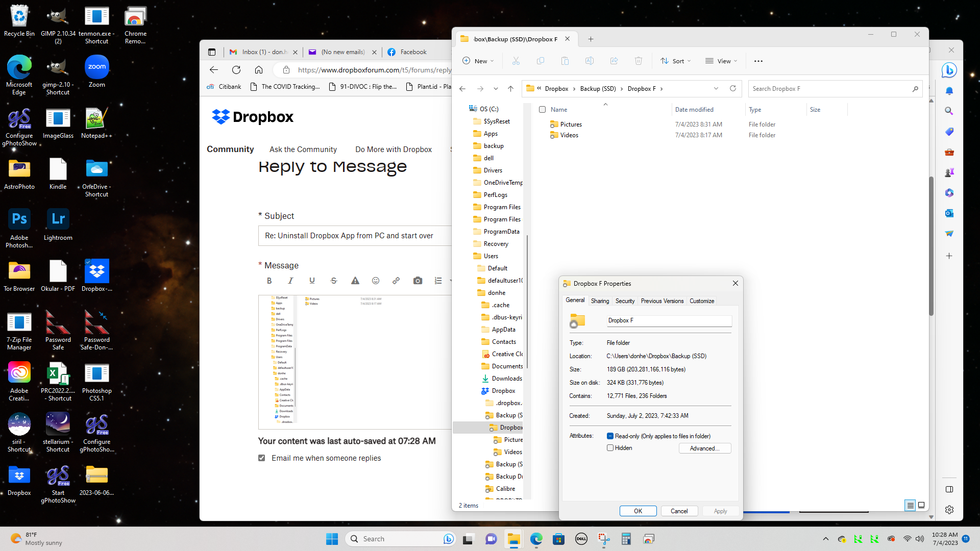Toggle Email me when someone replies checkbox
Image resolution: width=980 pixels, height=551 pixels.
click(262, 458)
